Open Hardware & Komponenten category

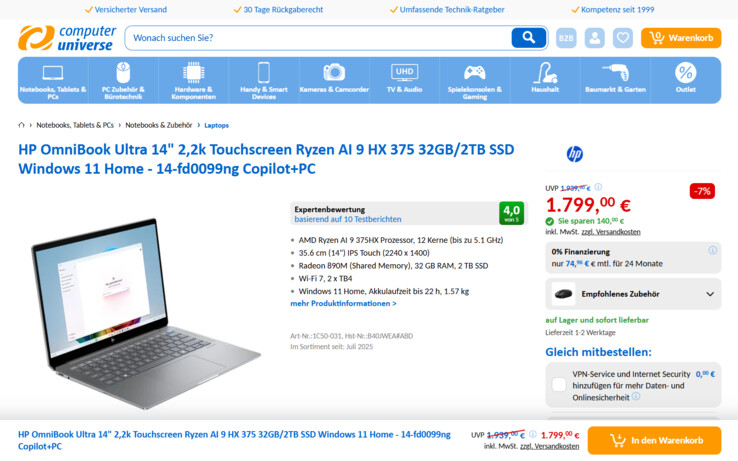[193, 81]
